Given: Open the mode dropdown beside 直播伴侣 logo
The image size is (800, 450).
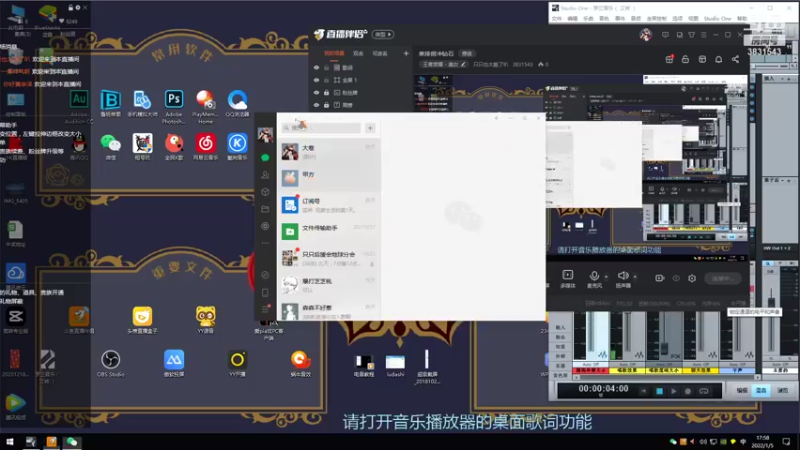Looking at the screenshot, I should click(383, 34).
